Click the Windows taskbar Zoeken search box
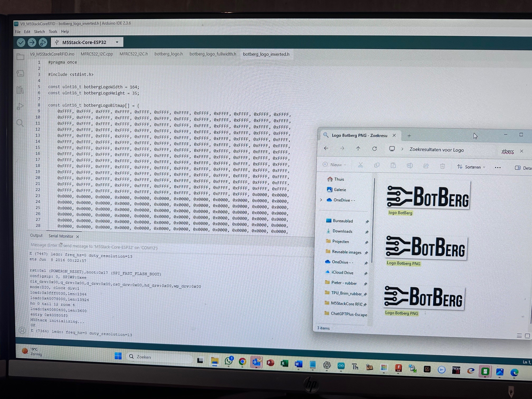532x399 pixels. pos(159,357)
